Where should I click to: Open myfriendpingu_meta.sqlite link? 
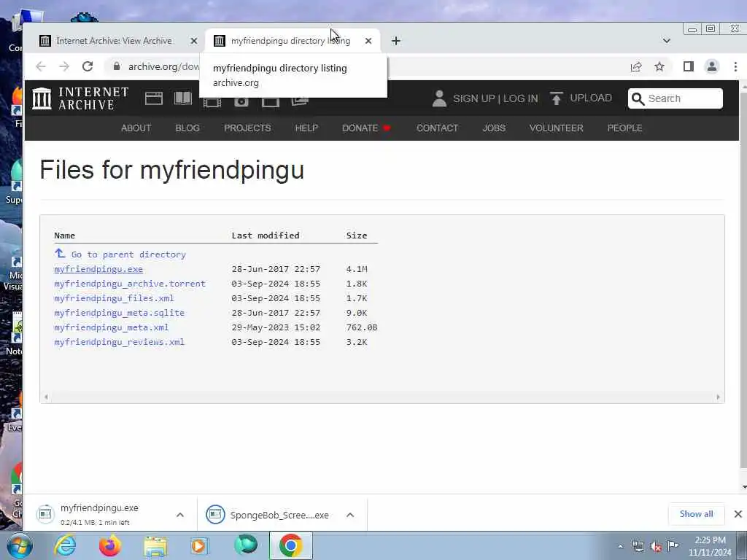click(119, 313)
